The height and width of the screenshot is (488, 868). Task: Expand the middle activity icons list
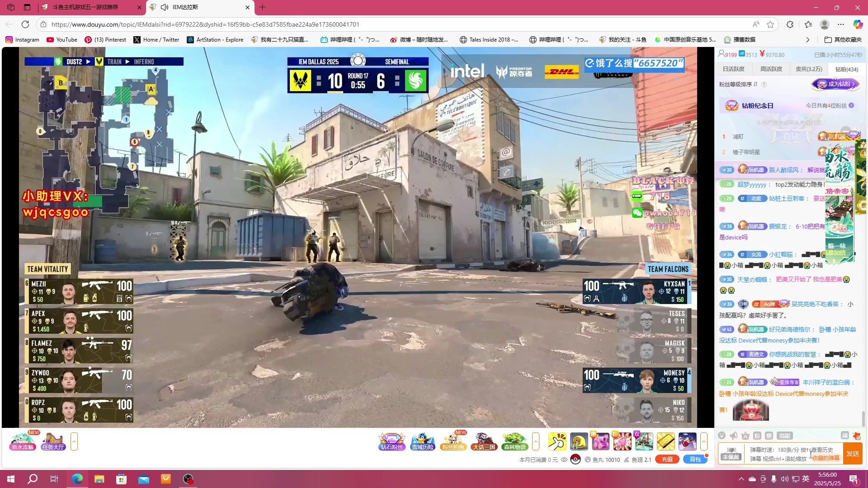coord(536,441)
